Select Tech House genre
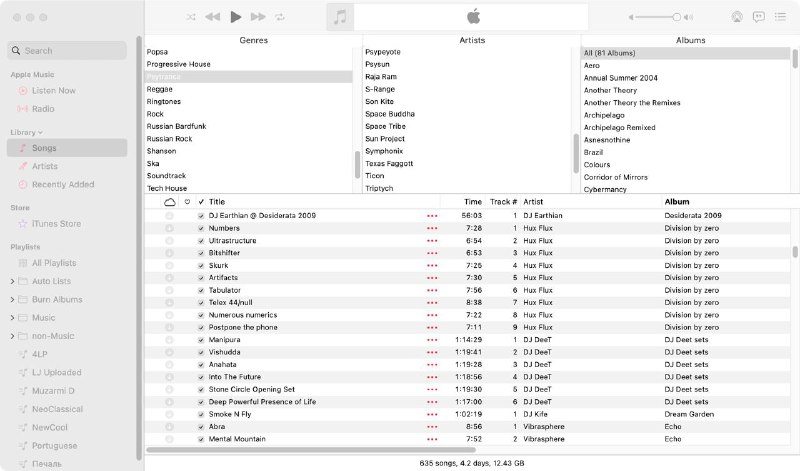The height and width of the screenshot is (471, 800). pos(167,188)
